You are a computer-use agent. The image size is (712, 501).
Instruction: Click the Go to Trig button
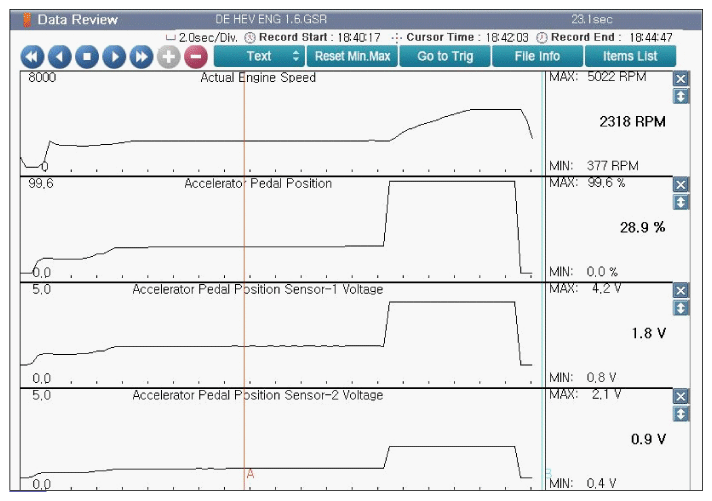coord(445,56)
